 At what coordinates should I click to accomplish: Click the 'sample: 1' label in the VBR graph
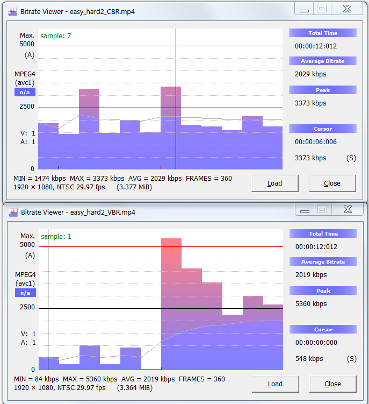click(56, 237)
